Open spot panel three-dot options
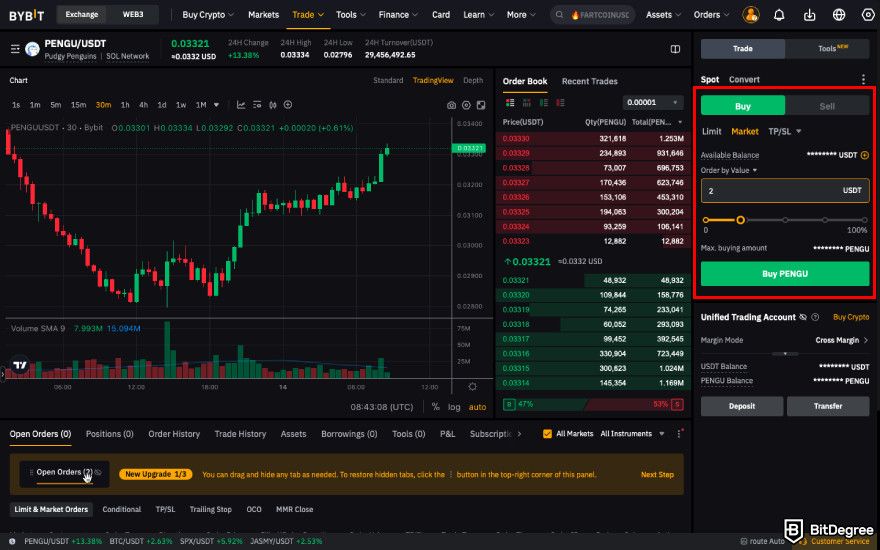Image resolution: width=880 pixels, height=550 pixels. click(863, 80)
